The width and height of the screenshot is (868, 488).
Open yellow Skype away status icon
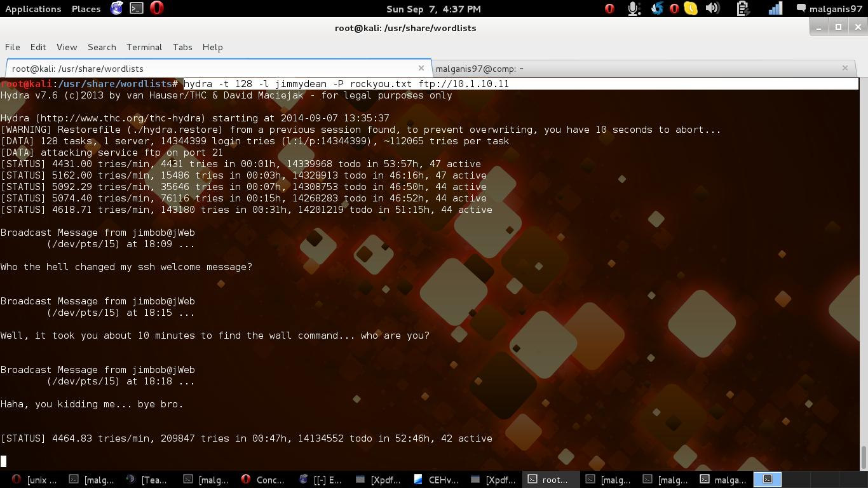click(x=690, y=8)
